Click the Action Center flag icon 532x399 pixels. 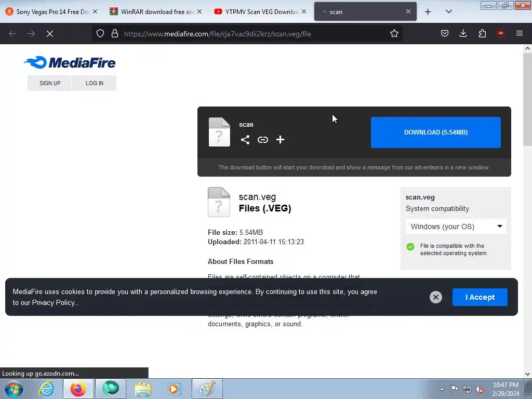(x=454, y=389)
